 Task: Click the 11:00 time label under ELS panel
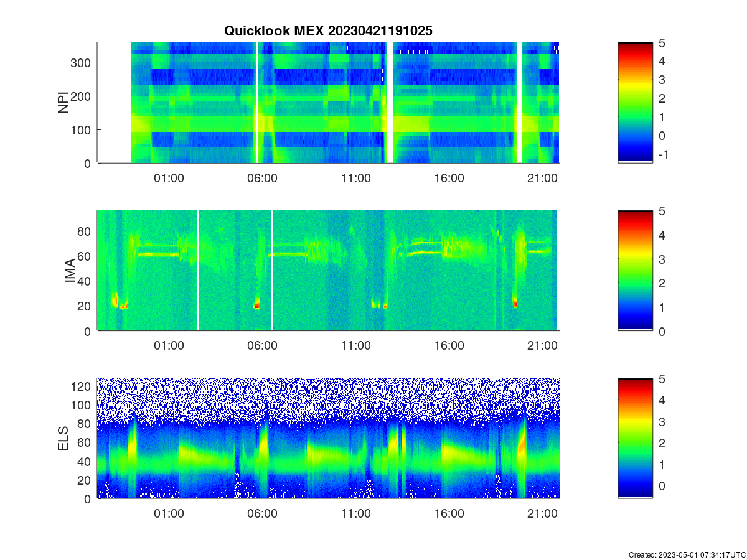click(x=355, y=514)
